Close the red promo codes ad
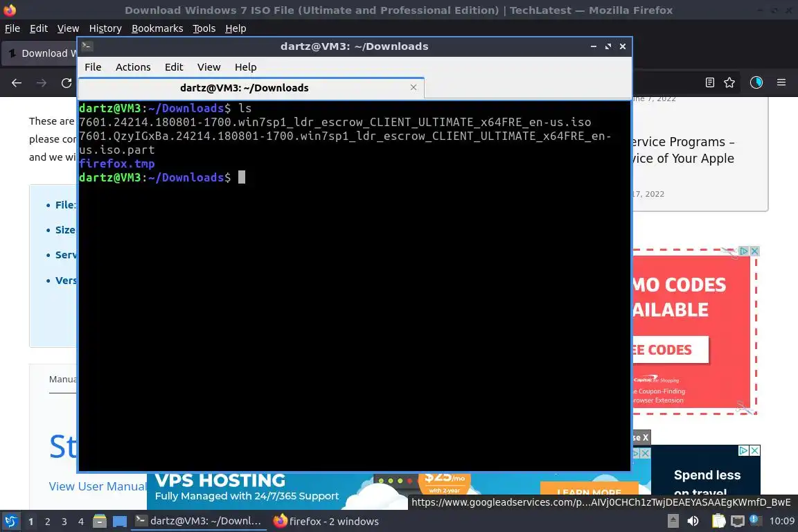This screenshot has height=532, width=798. point(754,251)
